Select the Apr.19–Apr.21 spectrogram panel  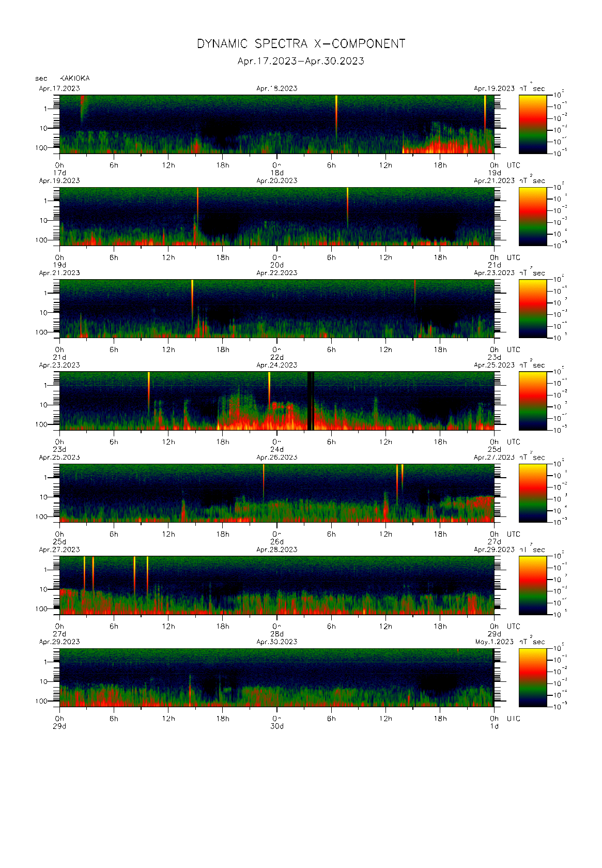click(277, 216)
